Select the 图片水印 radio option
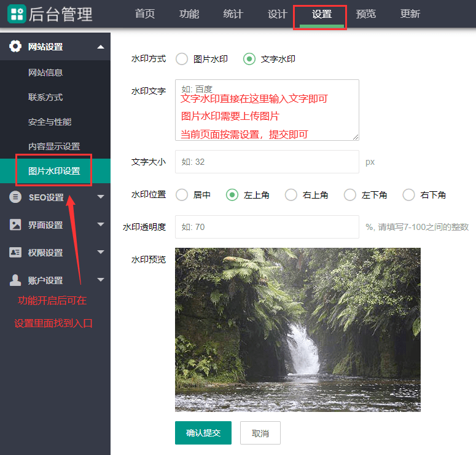Image resolution: width=476 pixels, height=455 pixels. point(182,59)
